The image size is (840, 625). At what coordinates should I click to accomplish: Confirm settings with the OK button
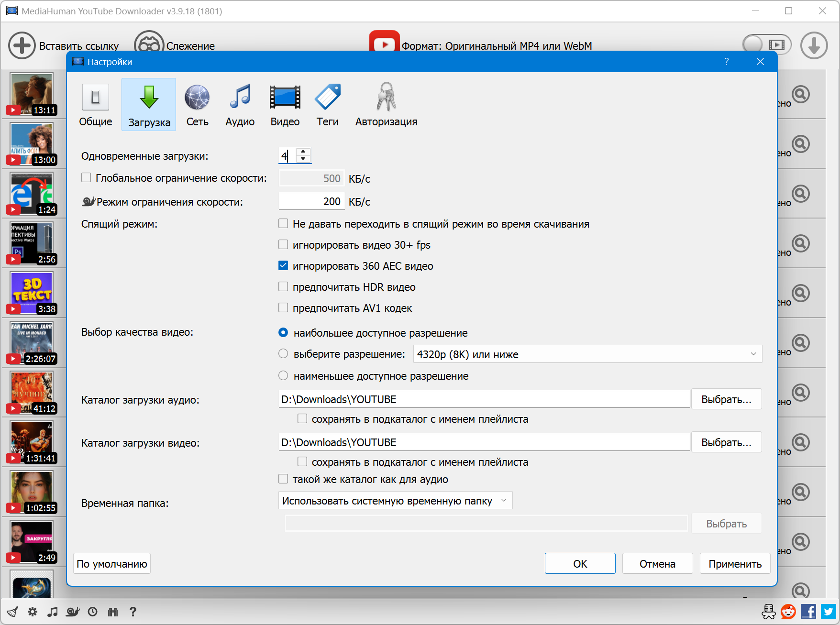click(x=580, y=564)
